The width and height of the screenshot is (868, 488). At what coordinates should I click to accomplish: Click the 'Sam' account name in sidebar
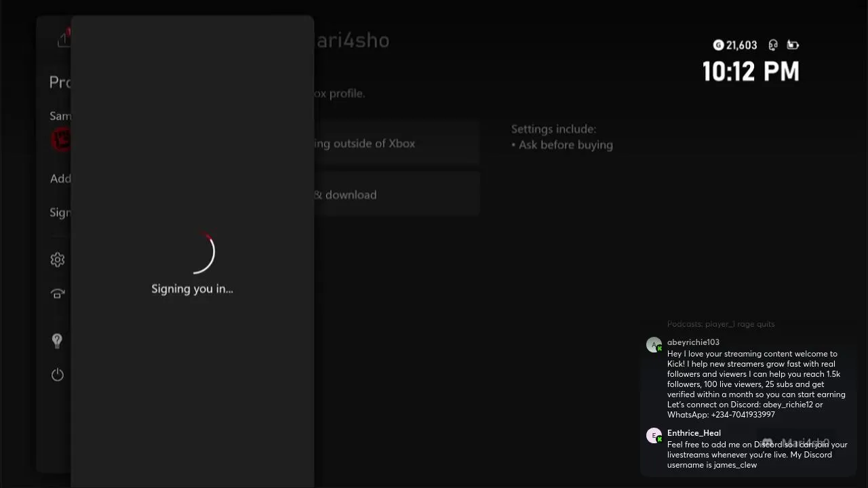pyautogui.click(x=60, y=116)
